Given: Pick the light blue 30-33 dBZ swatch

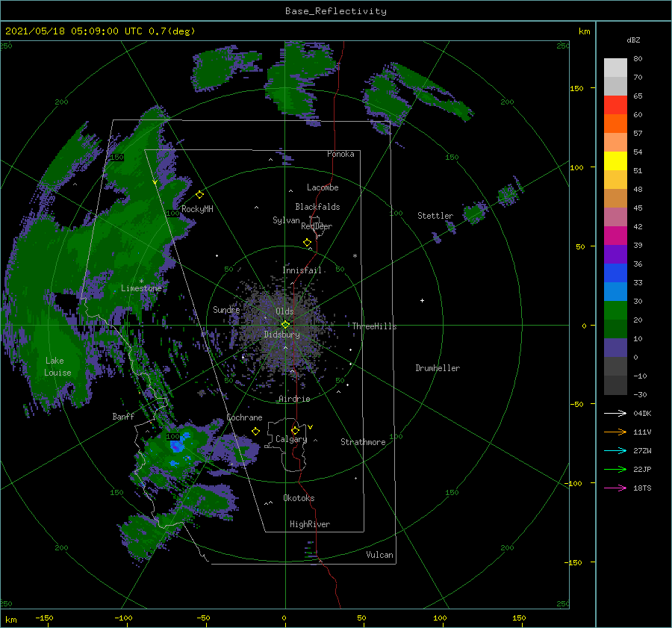Looking at the screenshot, I should point(615,291).
